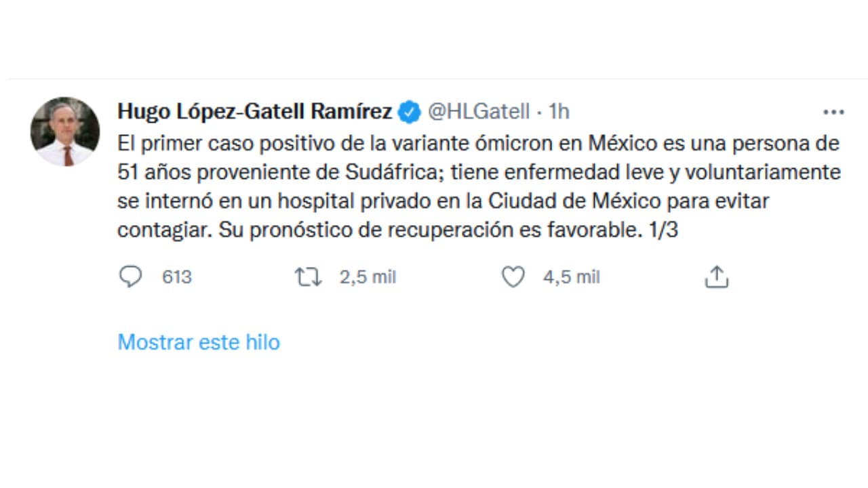868x488 pixels.
Task: Open the tweet via the 1h timestamp
Action: [560, 112]
